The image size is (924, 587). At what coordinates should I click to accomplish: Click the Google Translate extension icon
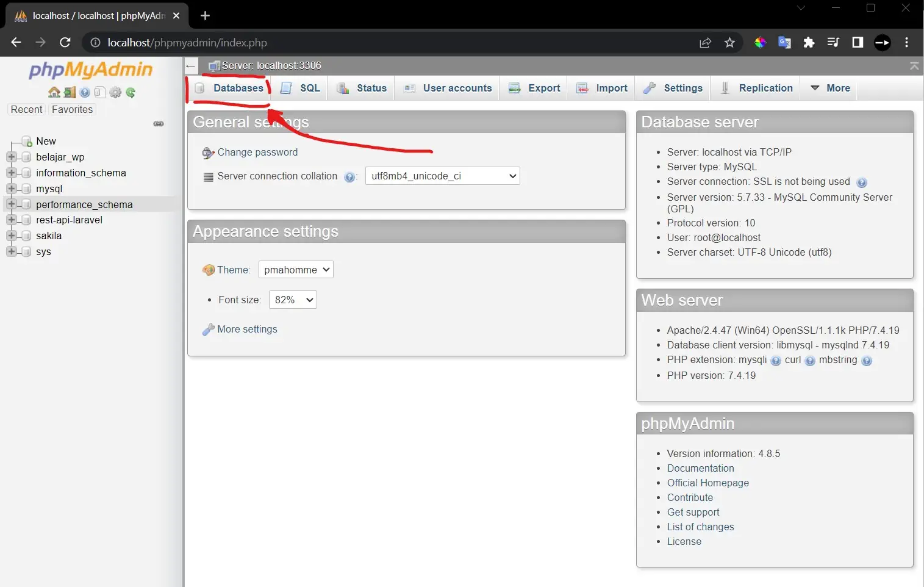tap(784, 42)
